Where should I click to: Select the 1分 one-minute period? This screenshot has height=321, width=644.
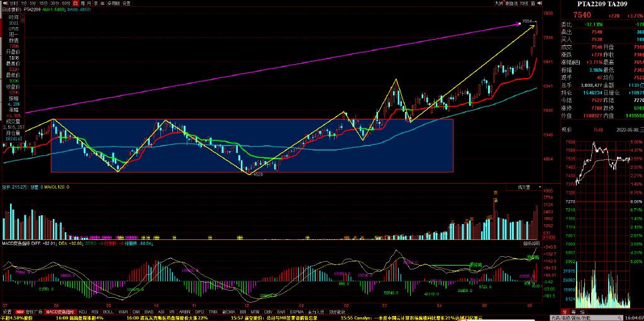23,3
